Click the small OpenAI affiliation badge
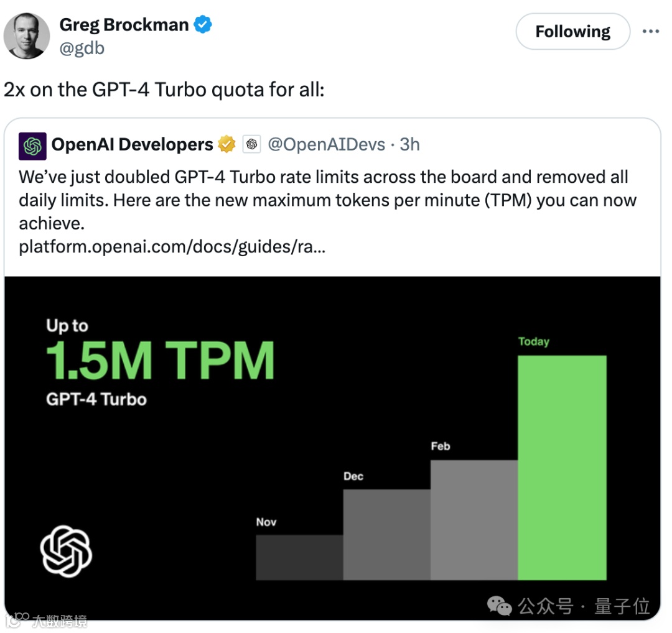Image resolution: width=672 pixels, height=633 pixels. (x=251, y=145)
